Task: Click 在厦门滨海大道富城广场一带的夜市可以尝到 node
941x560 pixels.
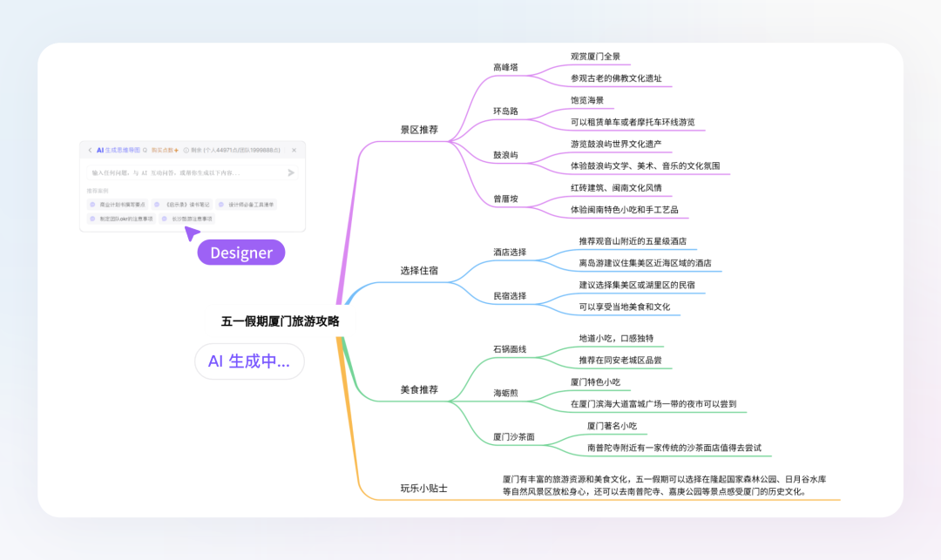Action: 653,403
